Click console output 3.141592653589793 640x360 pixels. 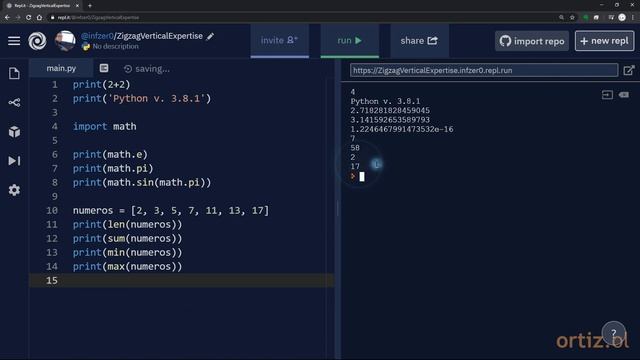390,120
